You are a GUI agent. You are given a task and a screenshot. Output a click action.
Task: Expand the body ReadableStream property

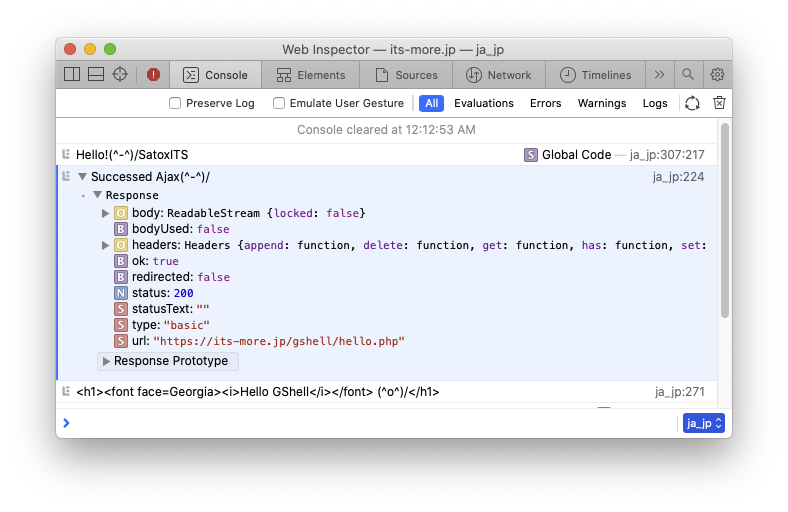click(106, 213)
